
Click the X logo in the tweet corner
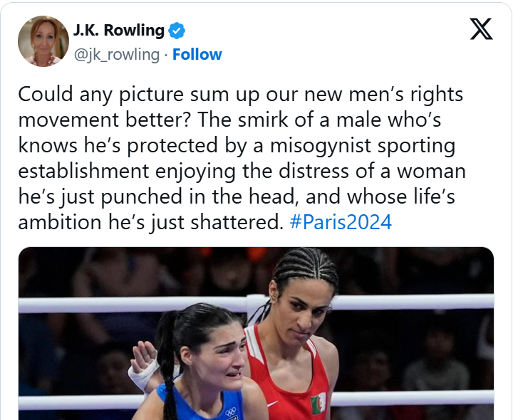click(481, 29)
